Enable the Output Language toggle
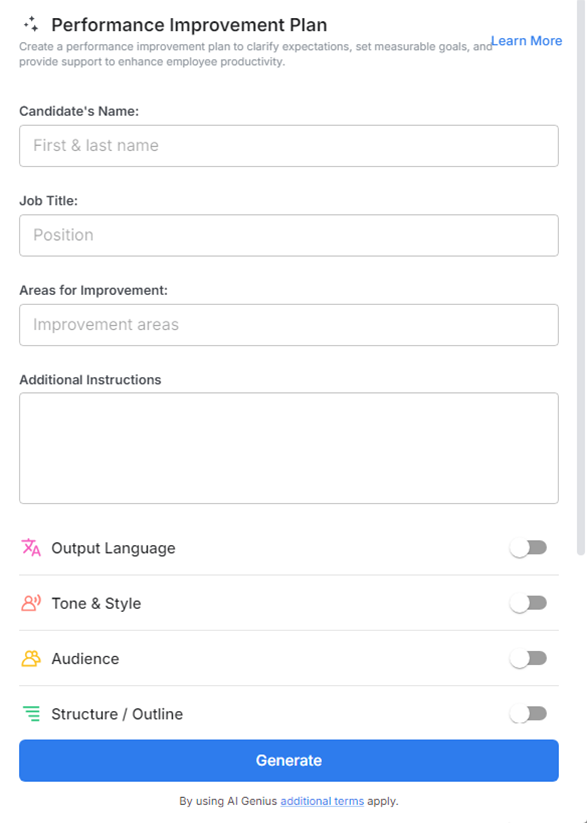The height and width of the screenshot is (823, 587). pyautogui.click(x=528, y=547)
